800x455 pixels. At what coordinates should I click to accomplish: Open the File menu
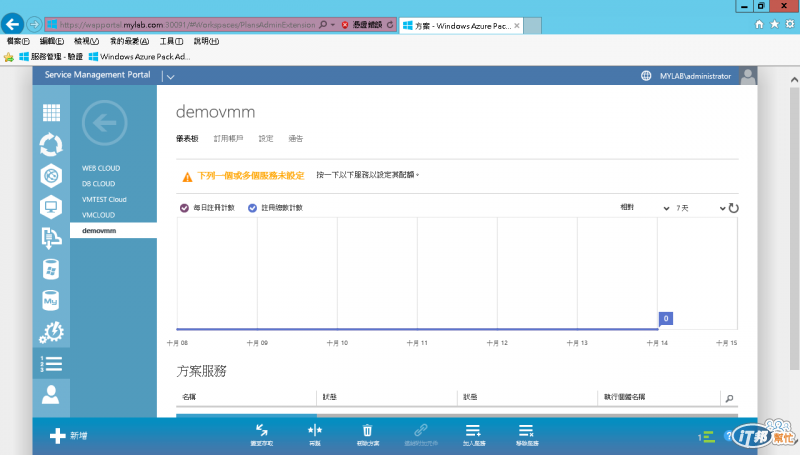click(x=18, y=41)
